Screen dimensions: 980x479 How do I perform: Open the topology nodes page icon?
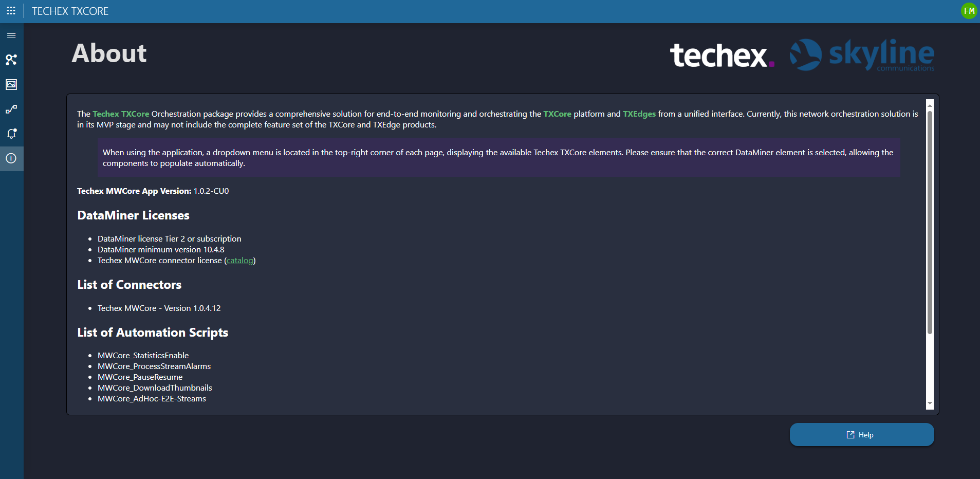(11, 60)
